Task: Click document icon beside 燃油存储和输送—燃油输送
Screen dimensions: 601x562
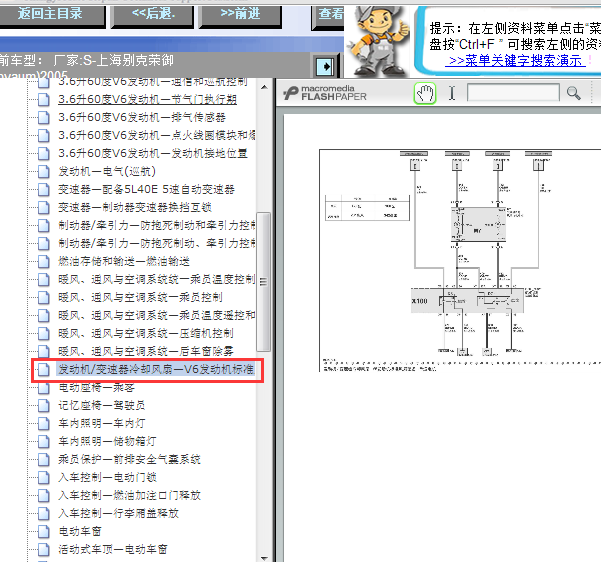Action: (44, 261)
